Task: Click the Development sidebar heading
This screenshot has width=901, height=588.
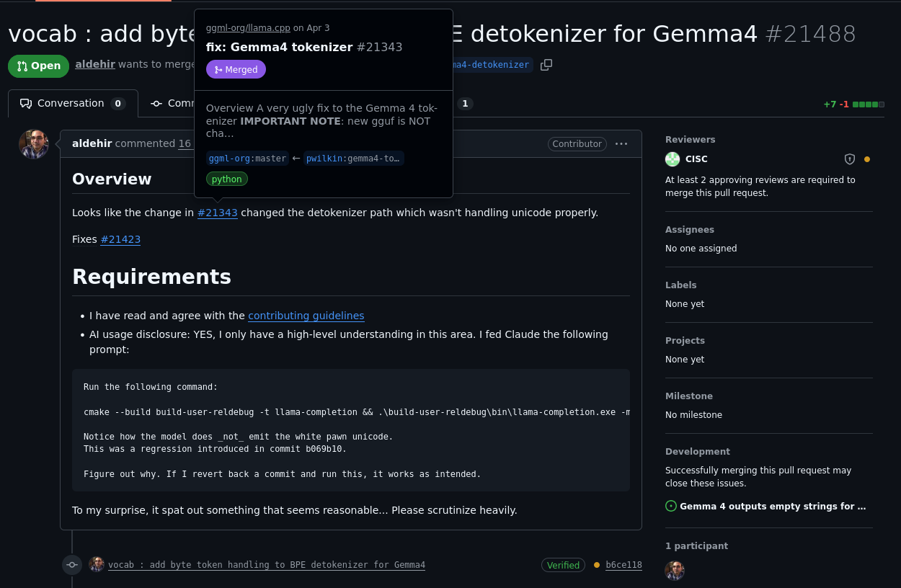Action: (x=698, y=452)
